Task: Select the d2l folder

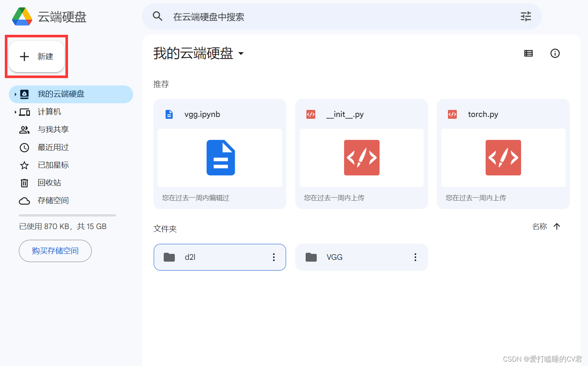Action: tap(220, 257)
